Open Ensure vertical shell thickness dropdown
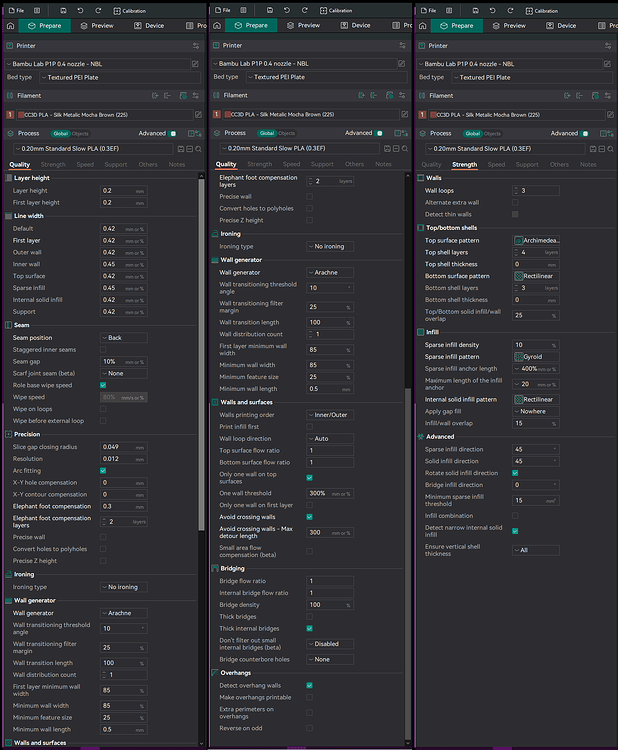This screenshot has width=618, height=750. pos(536,550)
